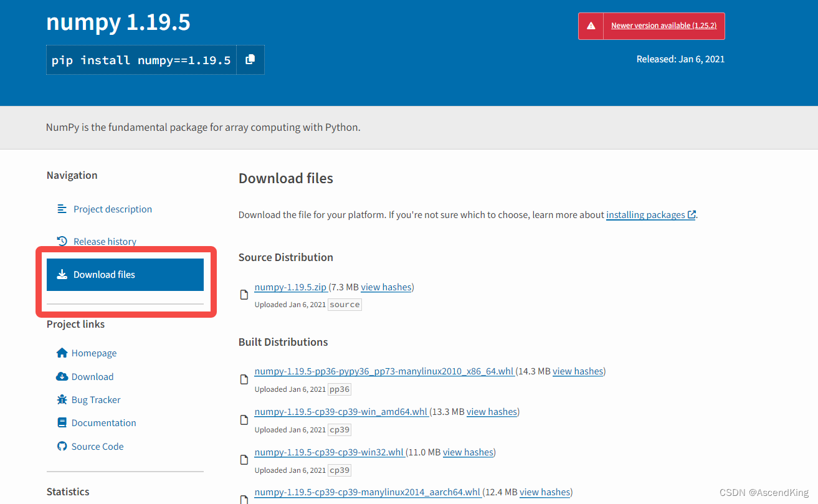Viewport: 818px width, 504px height.
Task: View hashes for cp39 win_amd64 wheel
Action: (x=492, y=412)
